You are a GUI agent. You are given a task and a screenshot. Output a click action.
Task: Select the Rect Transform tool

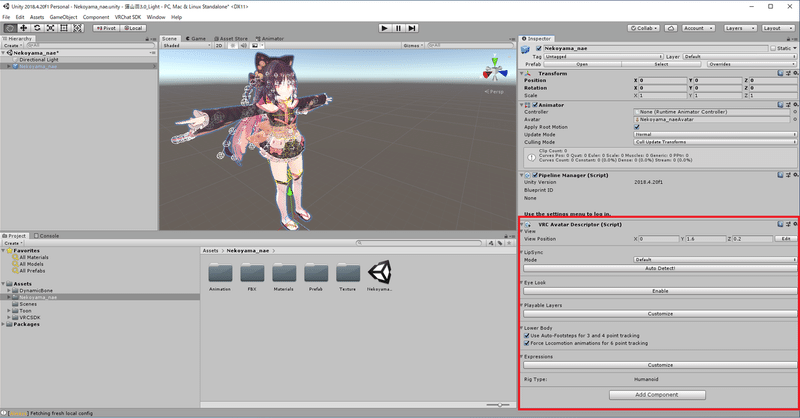(x=64, y=28)
